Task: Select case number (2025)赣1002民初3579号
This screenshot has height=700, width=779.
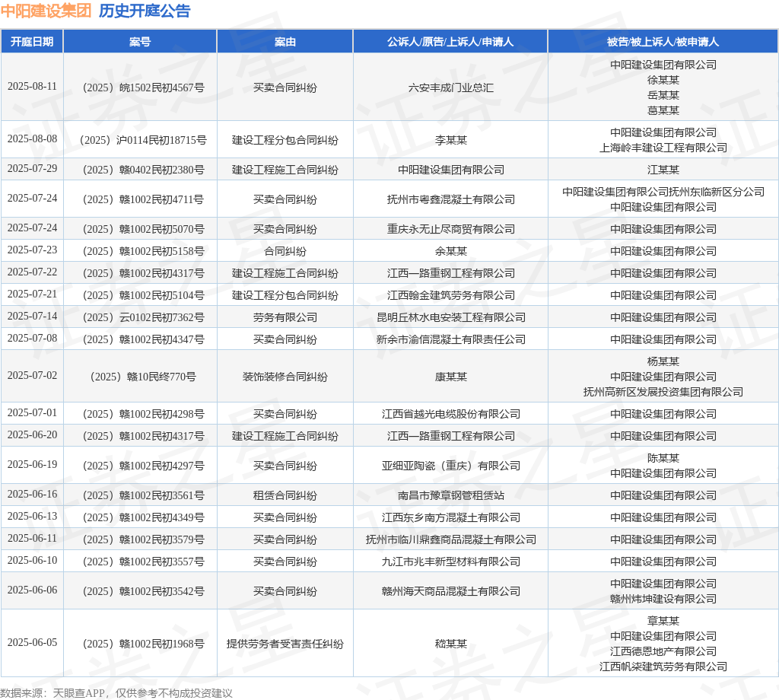Action: (143, 540)
